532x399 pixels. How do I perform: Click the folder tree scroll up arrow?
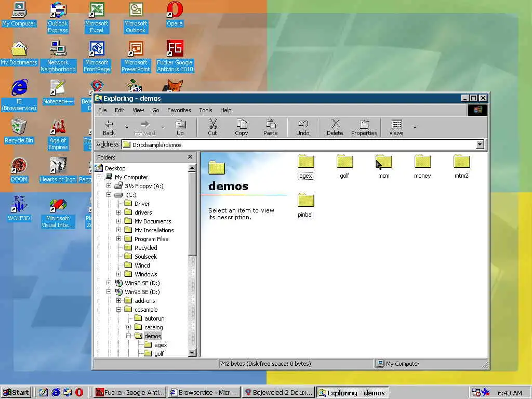click(x=192, y=168)
